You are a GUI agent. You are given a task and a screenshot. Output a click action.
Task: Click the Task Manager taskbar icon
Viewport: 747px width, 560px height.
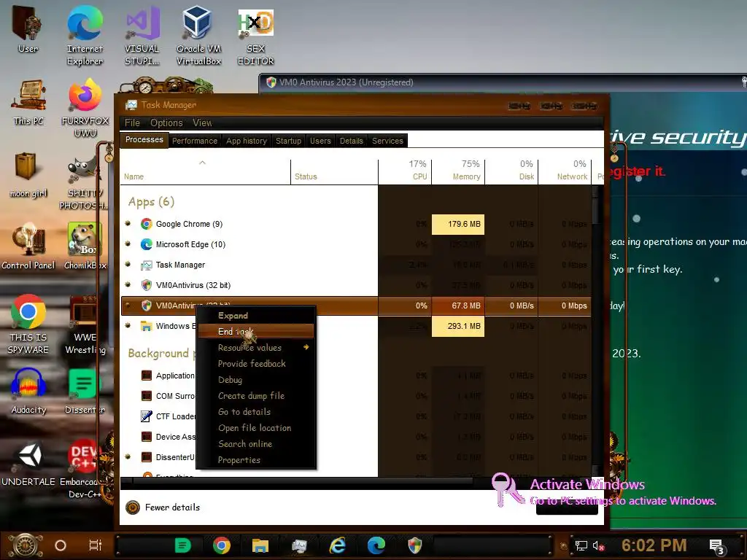pos(299,545)
